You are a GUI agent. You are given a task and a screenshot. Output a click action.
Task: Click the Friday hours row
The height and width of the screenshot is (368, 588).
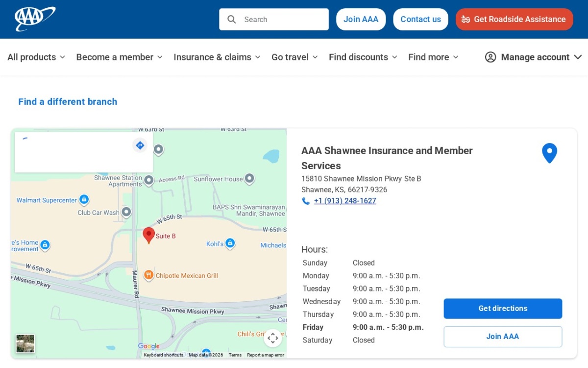pyautogui.click(x=363, y=327)
